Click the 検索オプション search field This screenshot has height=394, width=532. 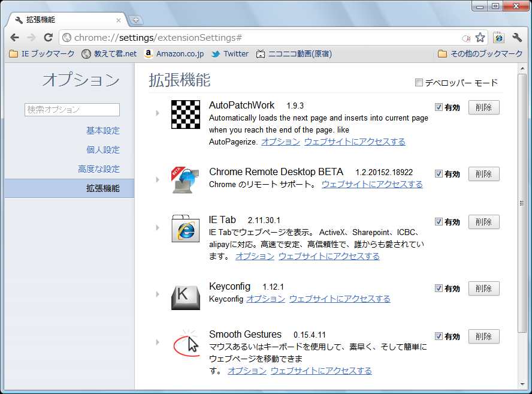[x=72, y=110]
